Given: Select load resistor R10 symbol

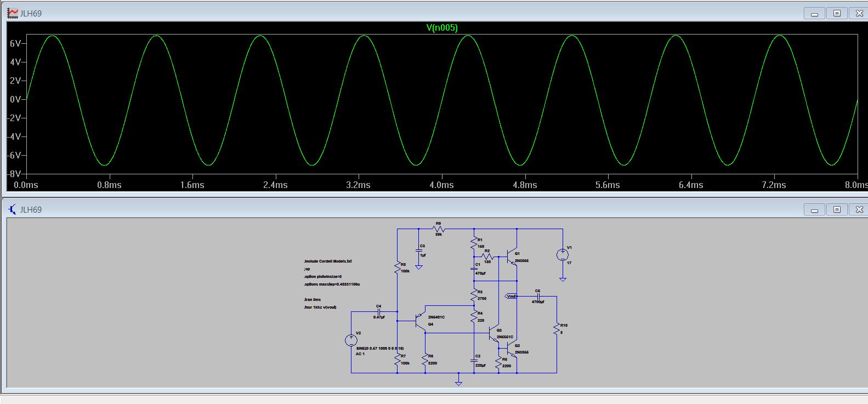Looking at the screenshot, I should pos(557,329).
